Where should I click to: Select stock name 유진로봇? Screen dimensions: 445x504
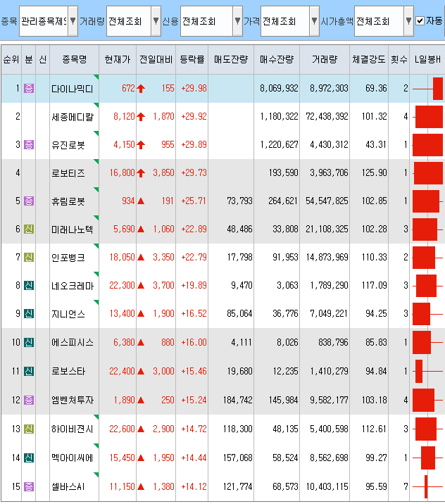click(x=68, y=145)
